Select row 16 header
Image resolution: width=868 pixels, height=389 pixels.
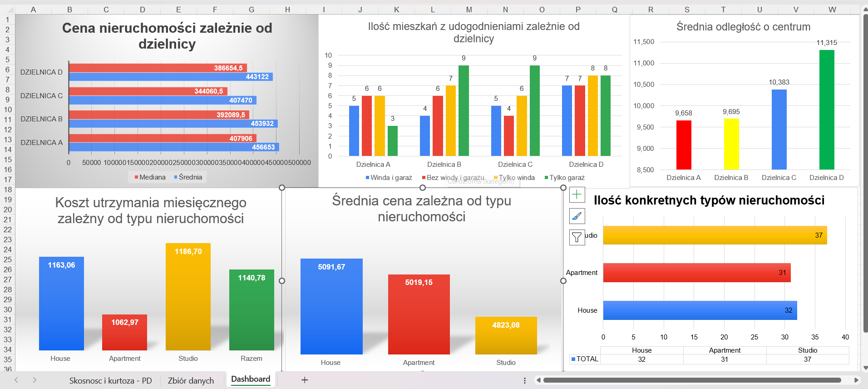[x=8, y=170]
